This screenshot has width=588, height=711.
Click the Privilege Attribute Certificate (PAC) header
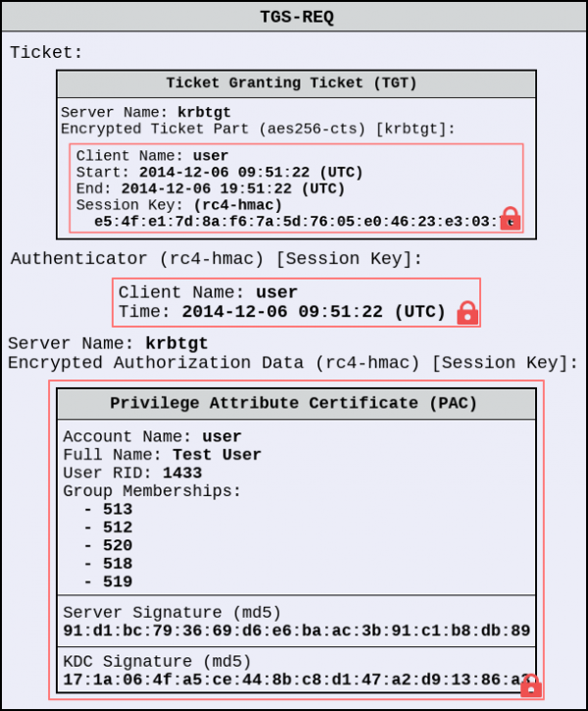click(x=296, y=404)
